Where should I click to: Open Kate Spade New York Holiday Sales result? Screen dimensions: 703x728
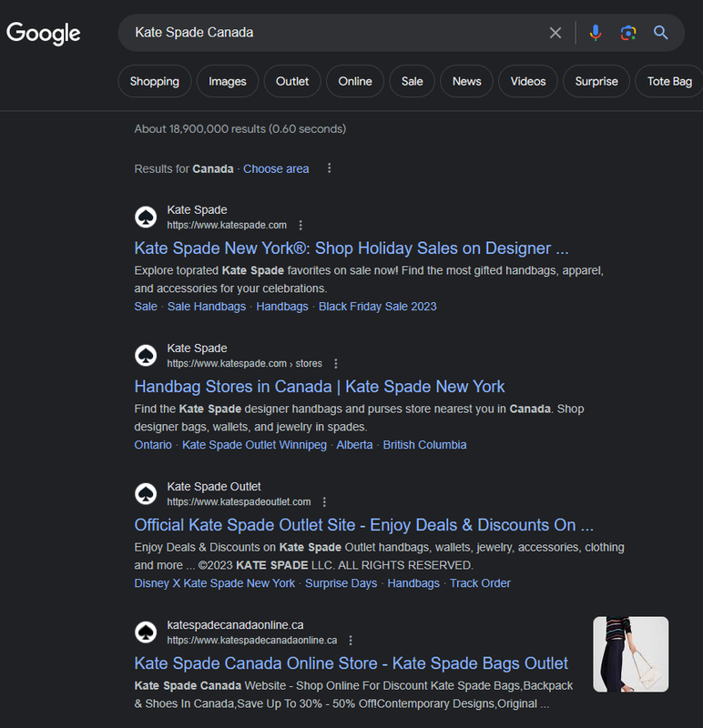pyautogui.click(x=351, y=248)
